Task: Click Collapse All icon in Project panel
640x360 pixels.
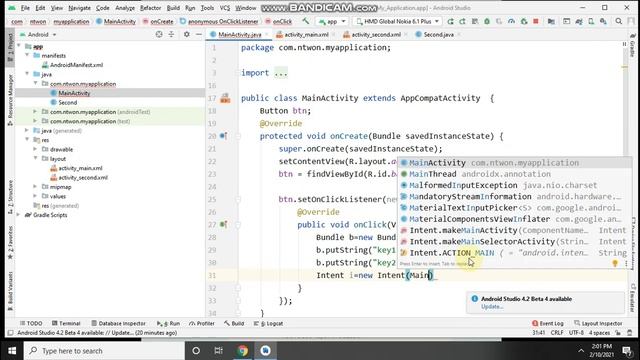Action: tap(171, 35)
